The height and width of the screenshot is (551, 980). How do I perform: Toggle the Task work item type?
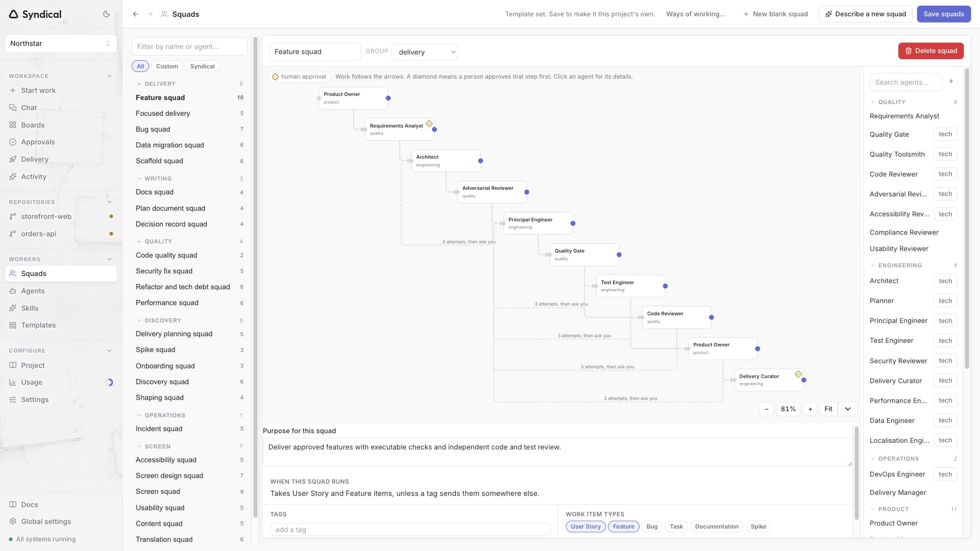[x=676, y=527]
